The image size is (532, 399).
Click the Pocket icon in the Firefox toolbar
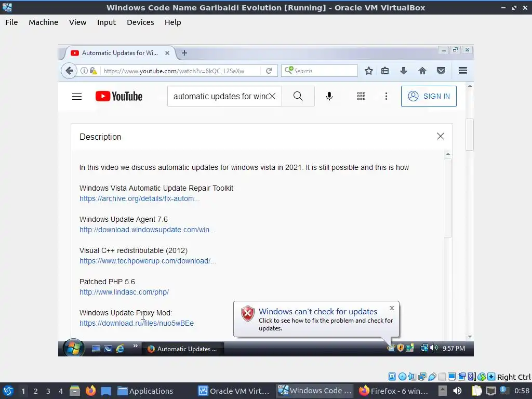(441, 71)
